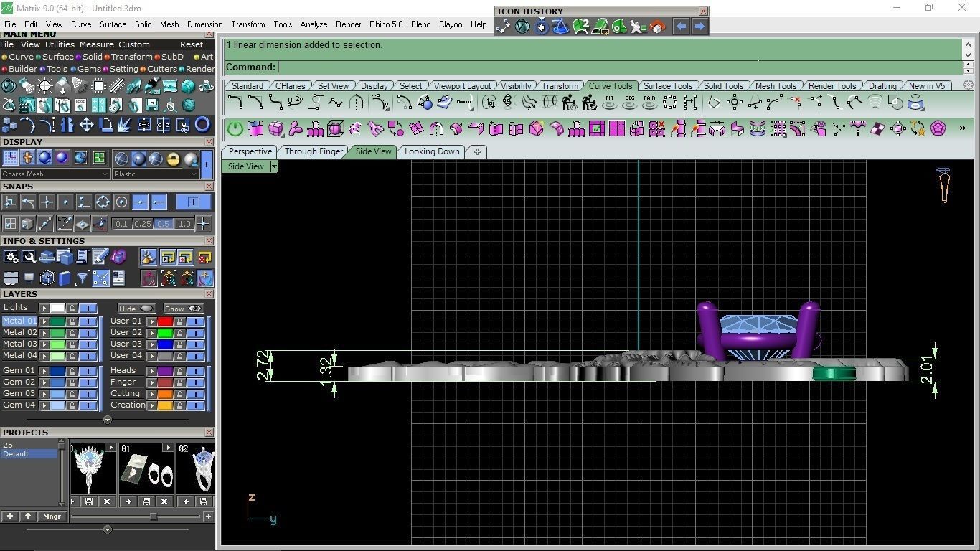This screenshot has width=980, height=551.
Task: Open the notepad with pencil icon
Action: (100, 258)
